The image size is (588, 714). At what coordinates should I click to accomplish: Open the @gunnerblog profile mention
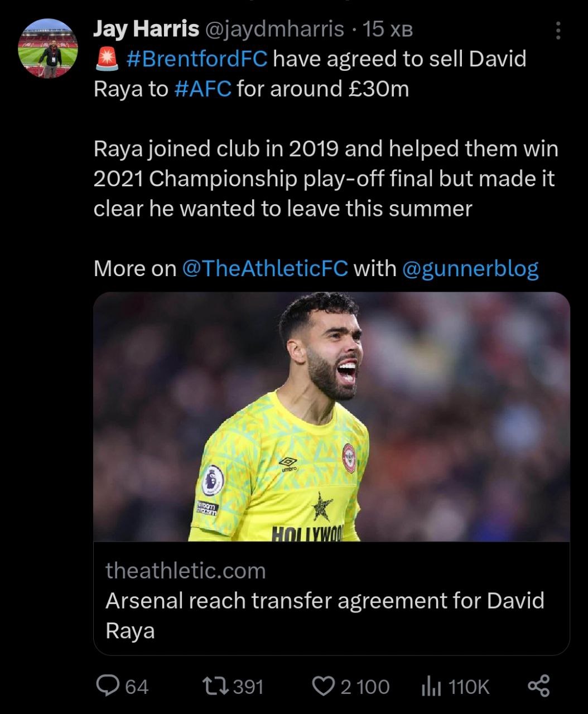pyautogui.click(x=470, y=268)
